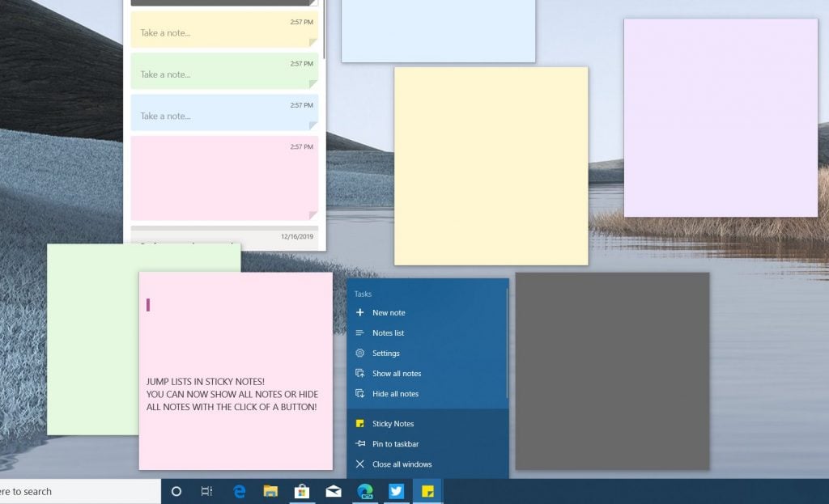Focus the dark gray sticky note
The width and height of the screenshot is (829, 504).
[611, 370]
